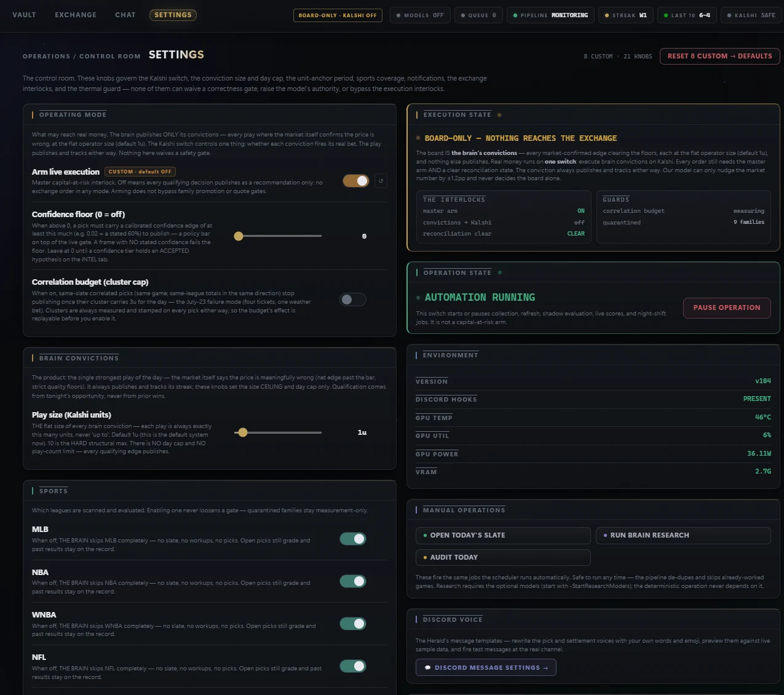
Task: Click the '8 CUSTOM · 21 KNOBS' counter
Action: 618,56
